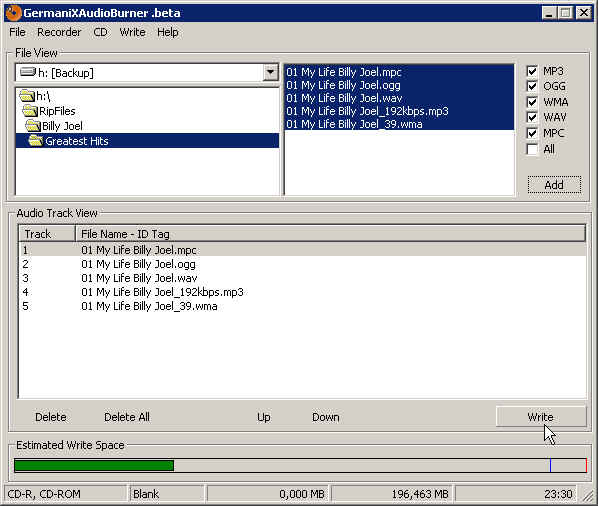Viewport: 598px width, 506px height.
Task: Click the Add button
Action: 554,185
